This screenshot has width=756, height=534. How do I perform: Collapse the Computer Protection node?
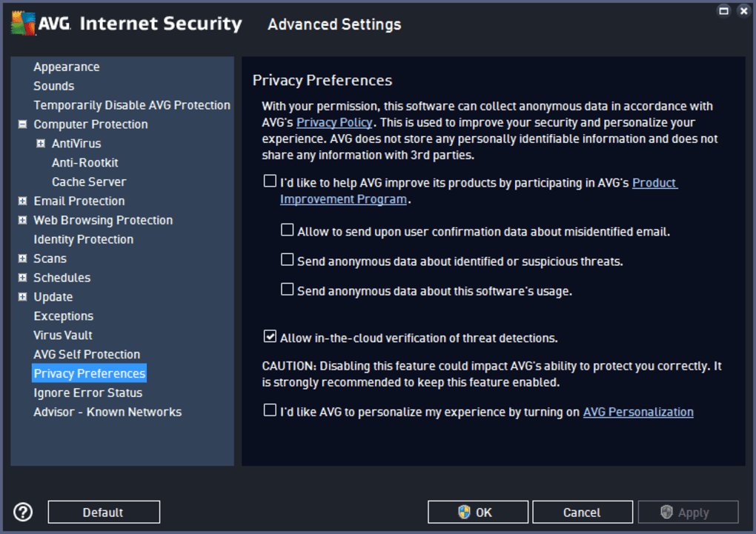(21, 124)
